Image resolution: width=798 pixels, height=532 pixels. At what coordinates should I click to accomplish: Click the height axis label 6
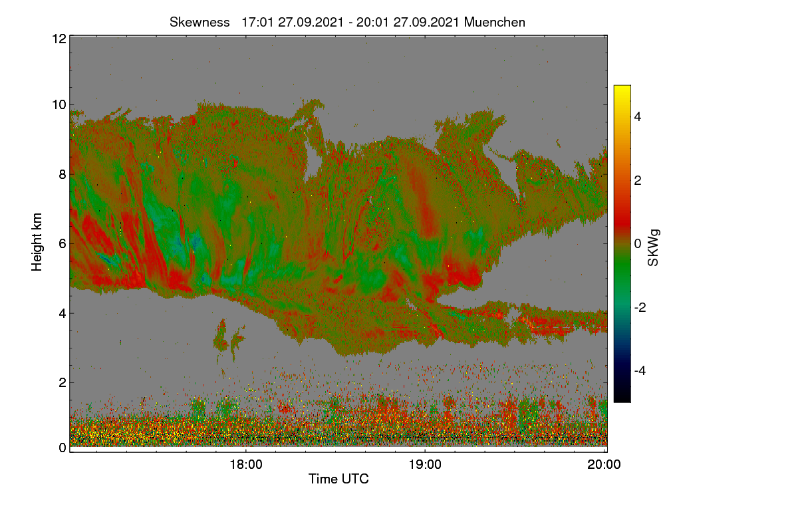pyautogui.click(x=62, y=243)
